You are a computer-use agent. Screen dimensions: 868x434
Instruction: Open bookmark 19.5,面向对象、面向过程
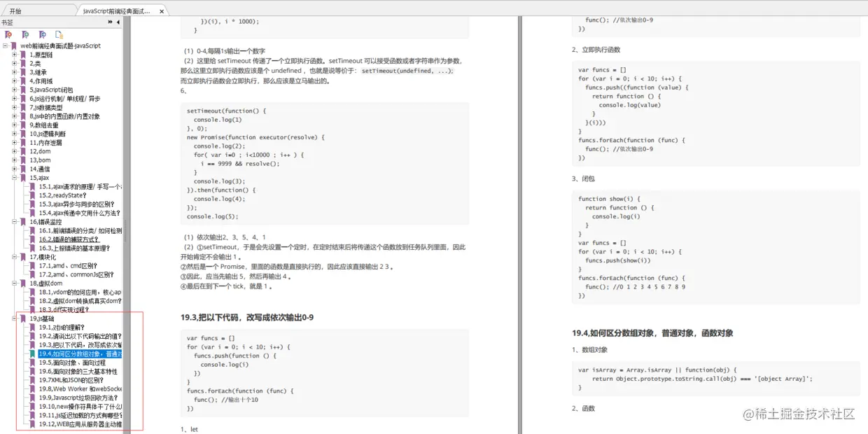pyautogui.click(x=72, y=363)
